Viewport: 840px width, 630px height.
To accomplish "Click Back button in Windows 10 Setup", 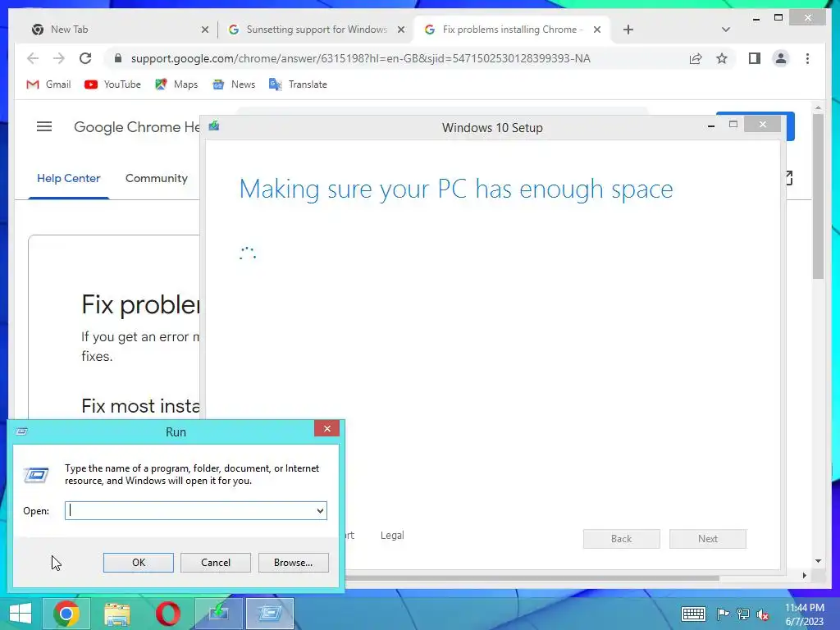I will point(622,539).
